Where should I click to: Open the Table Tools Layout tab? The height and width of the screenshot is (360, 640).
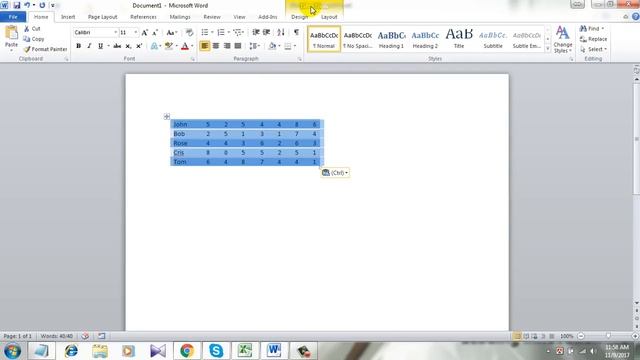click(329, 17)
